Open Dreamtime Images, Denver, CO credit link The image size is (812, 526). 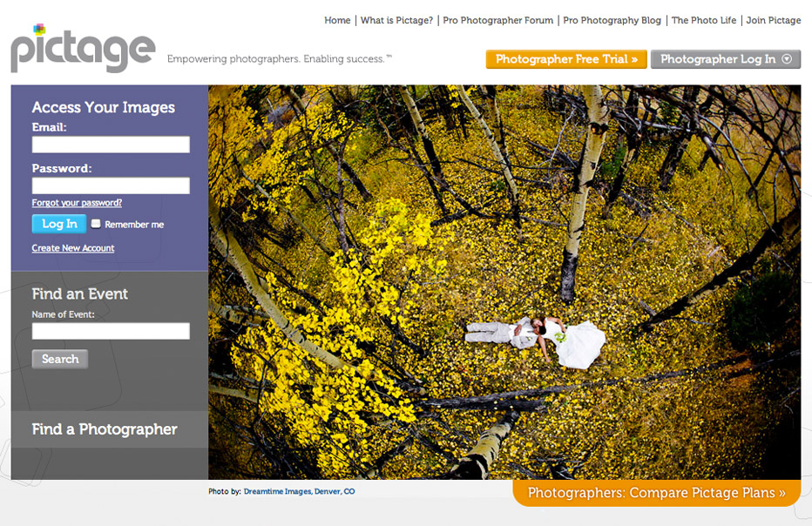tap(300, 491)
